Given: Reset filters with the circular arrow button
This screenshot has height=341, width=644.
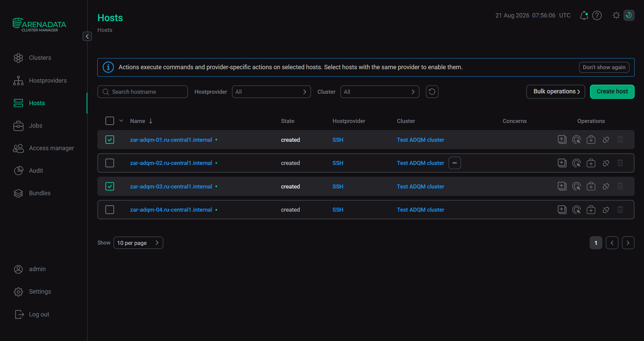Looking at the screenshot, I should coord(432,92).
